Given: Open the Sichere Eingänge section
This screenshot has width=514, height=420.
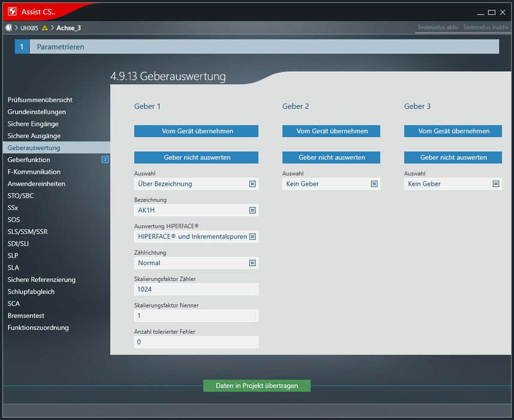Looking at the screenshot, I should (x=33, y=124).
